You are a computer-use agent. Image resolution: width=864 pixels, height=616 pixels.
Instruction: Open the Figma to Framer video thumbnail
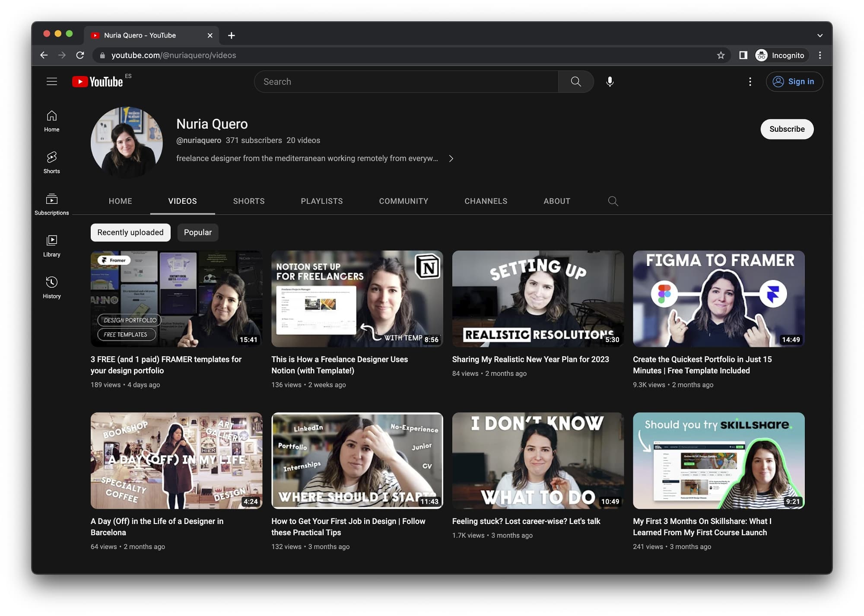coord(718,299)
